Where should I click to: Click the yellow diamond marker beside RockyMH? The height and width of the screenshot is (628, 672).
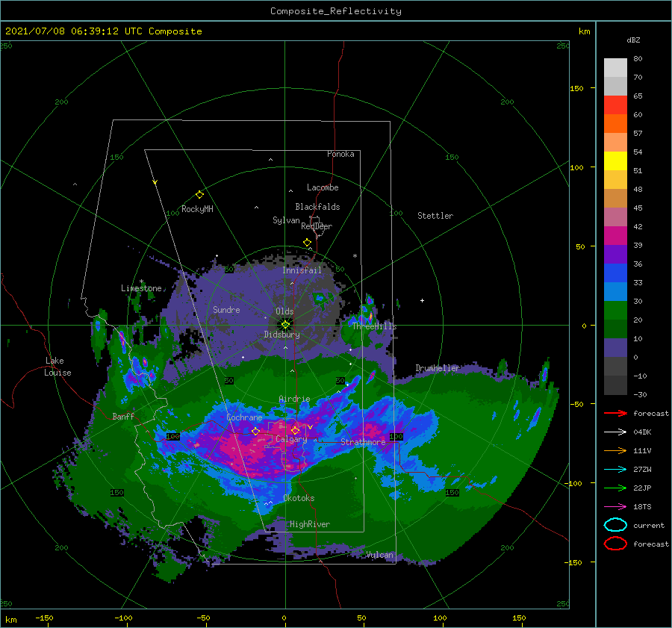click(199, 195)
